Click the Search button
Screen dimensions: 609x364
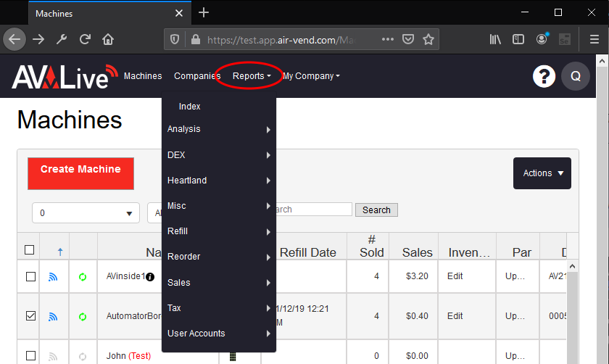click(376, 210)
